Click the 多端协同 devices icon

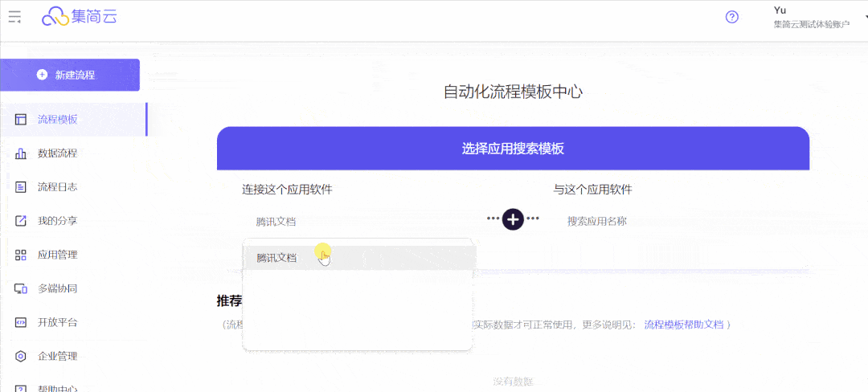click(21, 288)
